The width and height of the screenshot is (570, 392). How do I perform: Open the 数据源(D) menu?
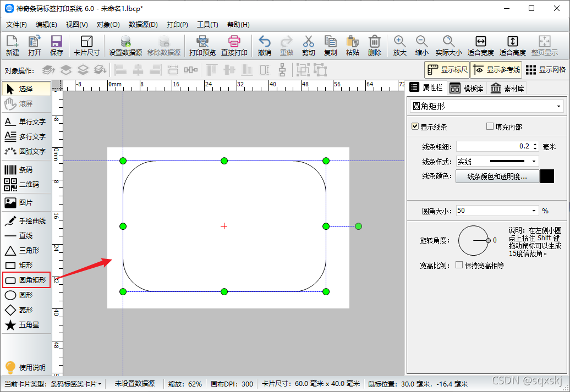143,24
